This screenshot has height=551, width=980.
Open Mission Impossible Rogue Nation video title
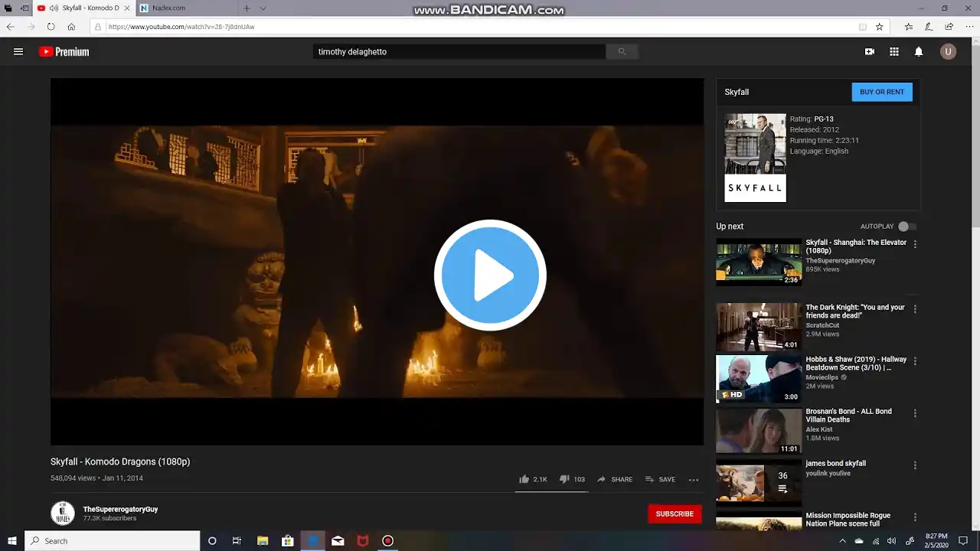point(848,519)
